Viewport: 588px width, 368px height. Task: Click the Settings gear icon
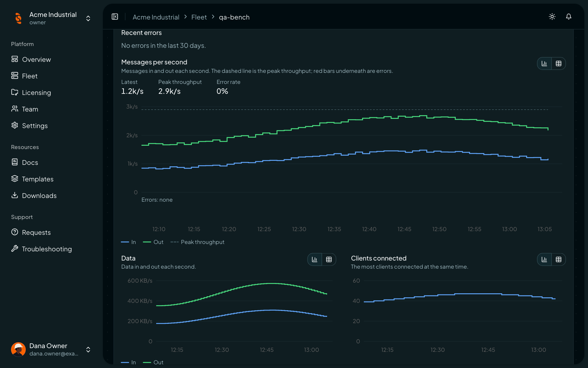(15, 125)
